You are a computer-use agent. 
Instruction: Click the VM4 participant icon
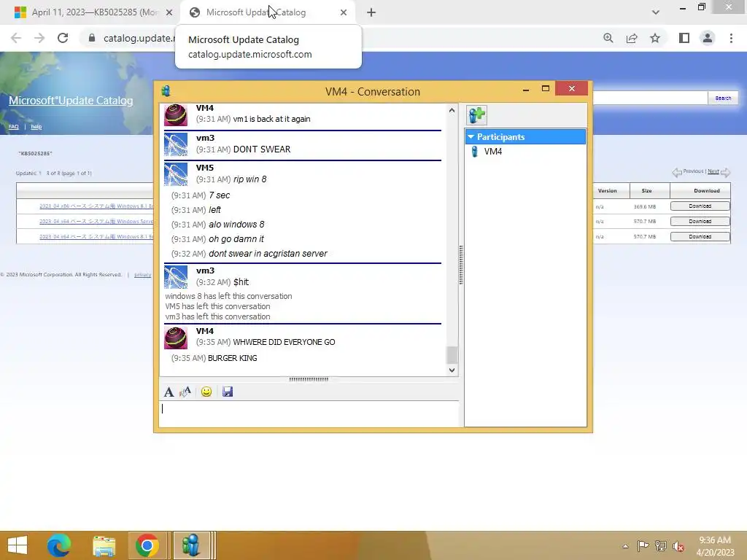[x=474, y=152]
